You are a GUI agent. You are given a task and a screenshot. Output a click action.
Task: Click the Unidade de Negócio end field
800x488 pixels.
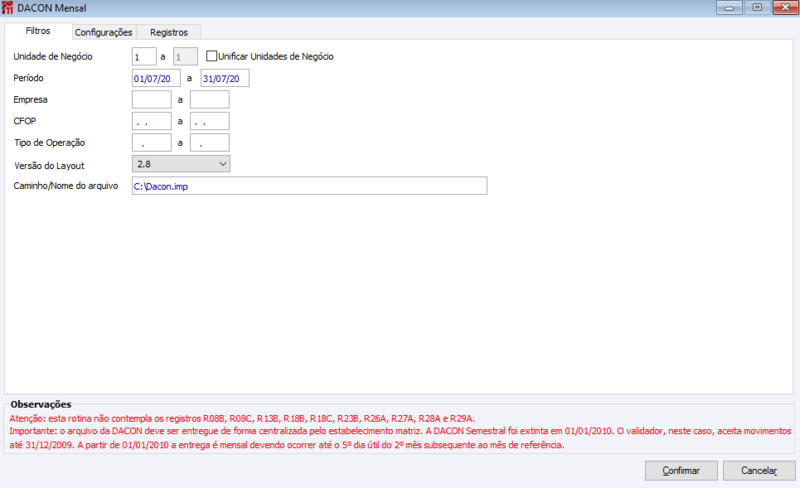pyautogui.click(x=185, y=57)
